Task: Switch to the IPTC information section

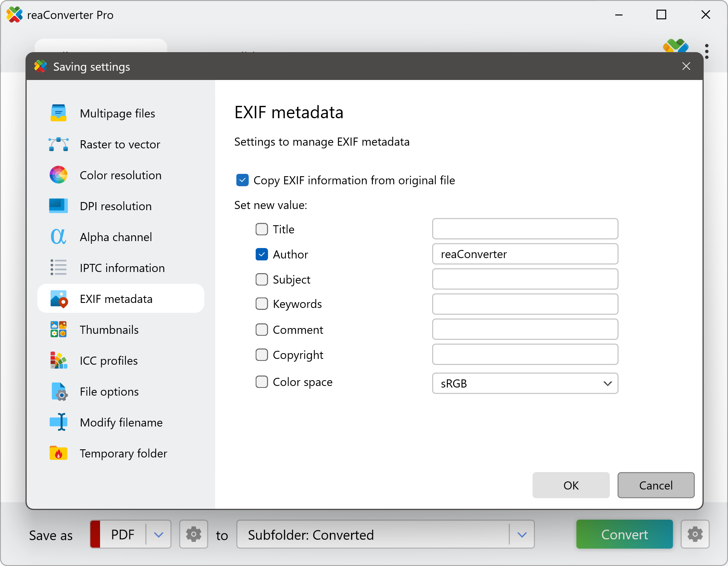Action: (122, 268)
